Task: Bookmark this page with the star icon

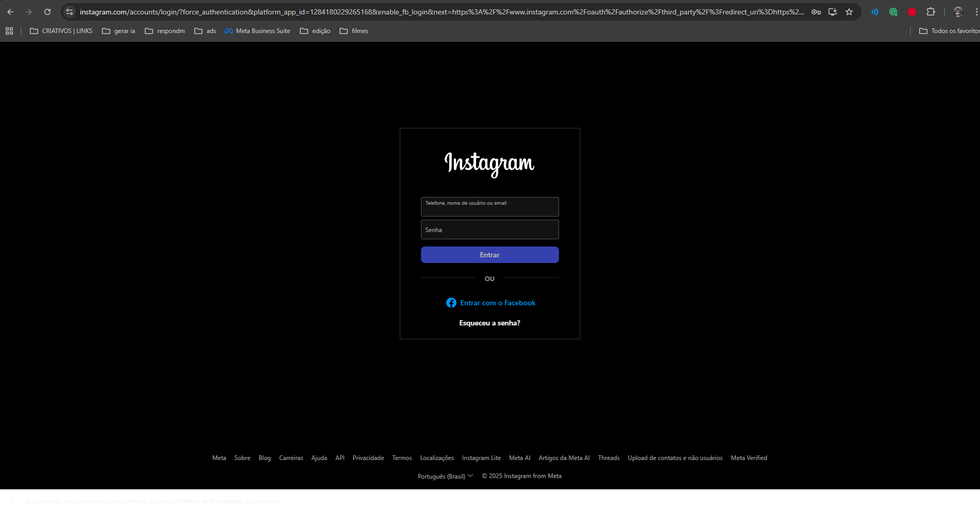Action: [849, 12]
